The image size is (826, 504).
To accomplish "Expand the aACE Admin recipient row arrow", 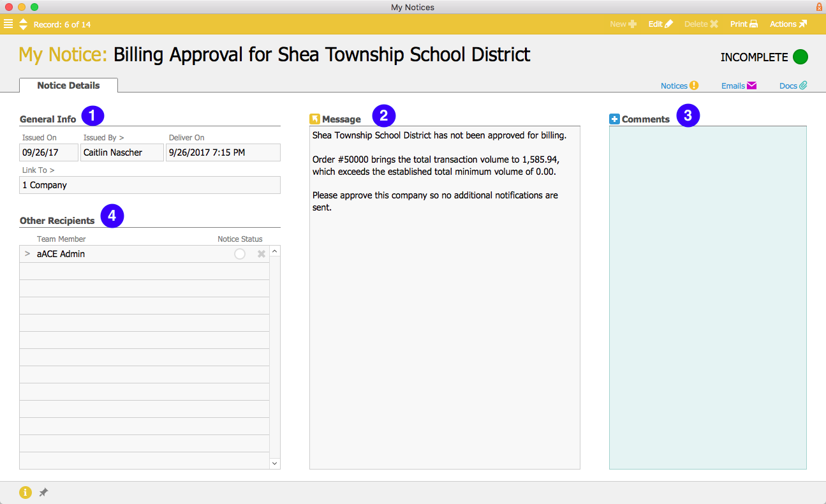I will 27,254.
